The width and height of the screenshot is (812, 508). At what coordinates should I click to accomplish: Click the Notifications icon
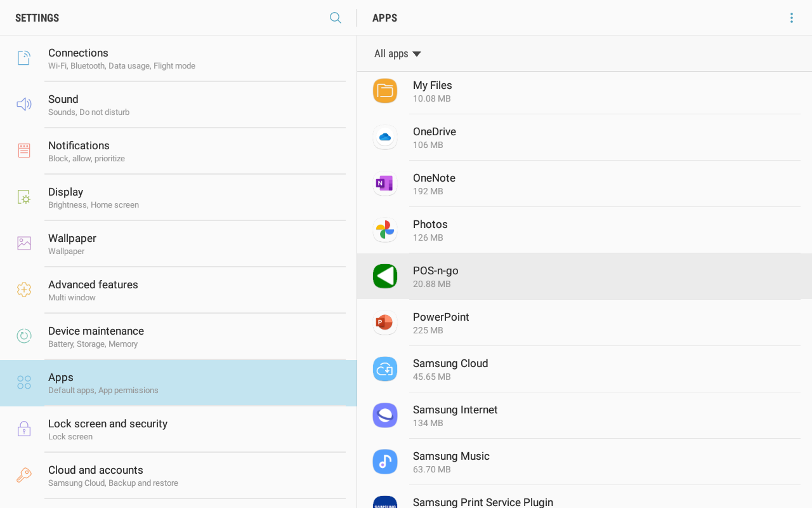click(24, 150)
